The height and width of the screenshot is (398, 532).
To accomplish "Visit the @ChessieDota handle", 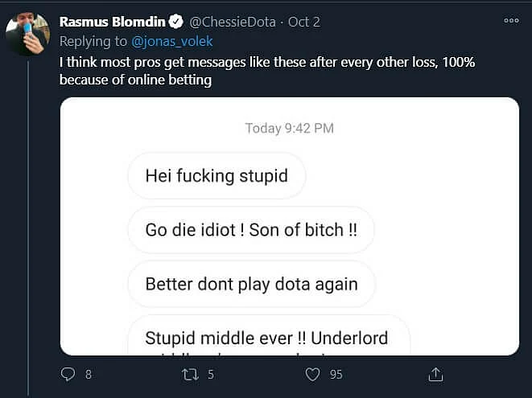I will [x=233, y=22].
